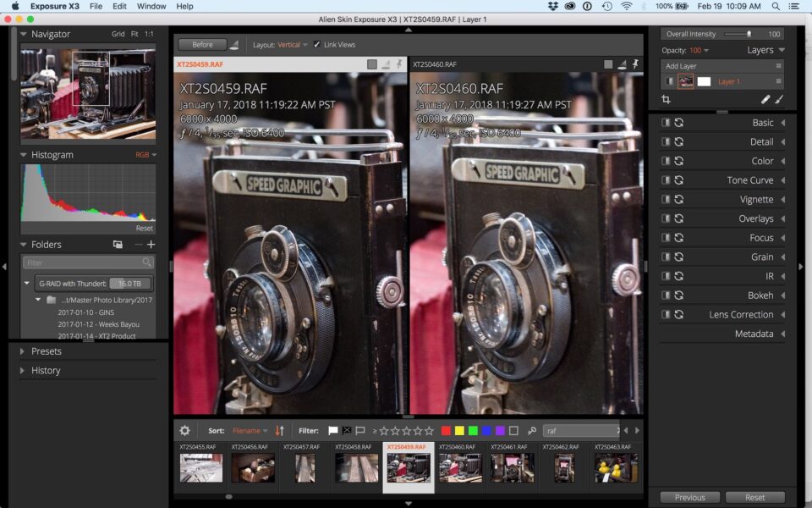Screen dimensions: 812x508
Task: Toggle no-color-label filter box
Action: [513, 430]
